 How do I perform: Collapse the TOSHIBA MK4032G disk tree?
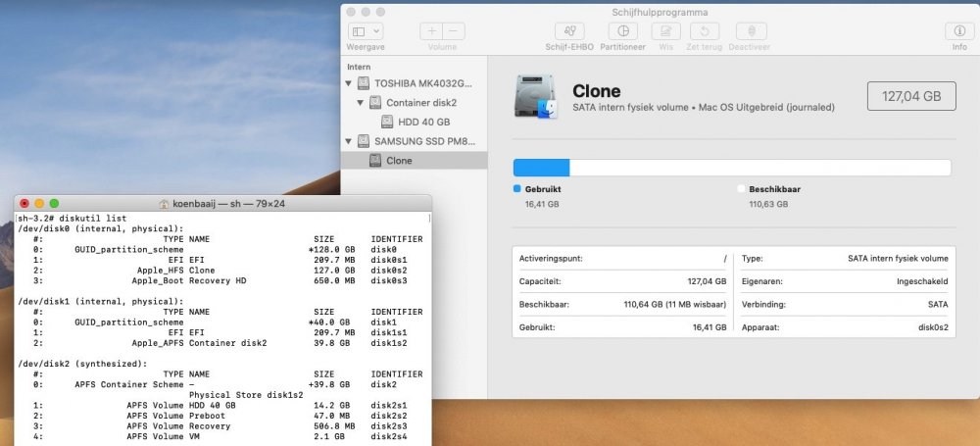pos(350,82)
